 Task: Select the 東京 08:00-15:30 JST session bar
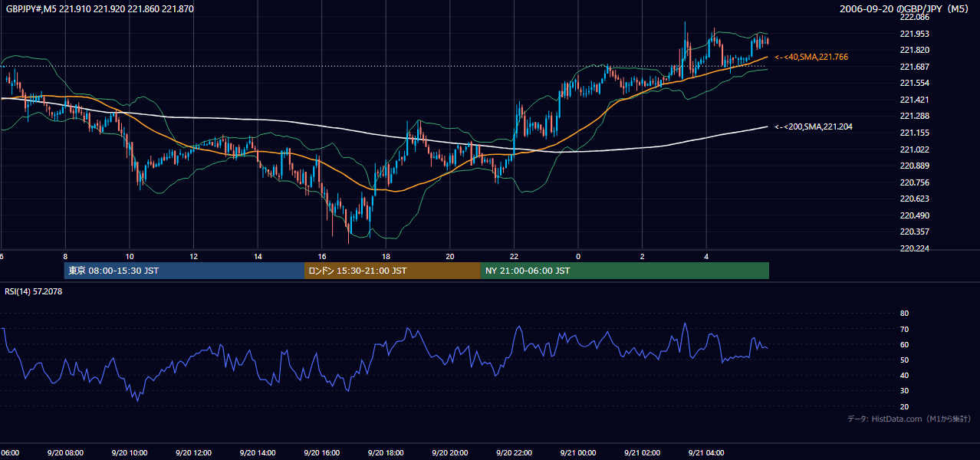184,271
